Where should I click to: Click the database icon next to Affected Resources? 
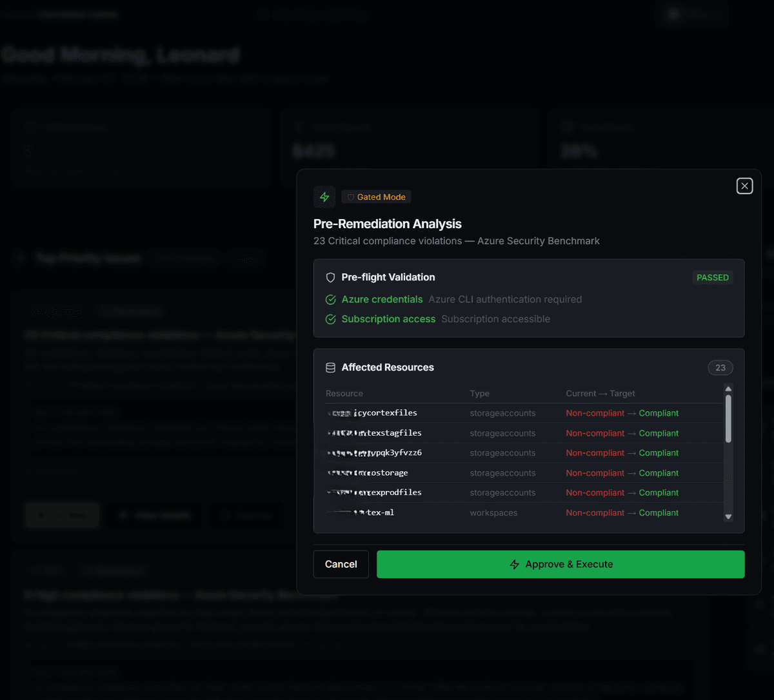tap(330, 367)
